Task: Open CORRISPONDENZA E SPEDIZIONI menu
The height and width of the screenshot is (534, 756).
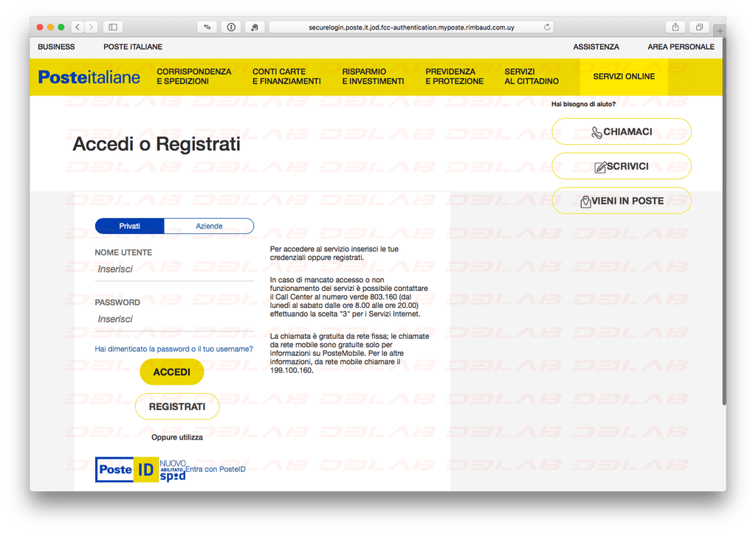Action: (193, 77)
